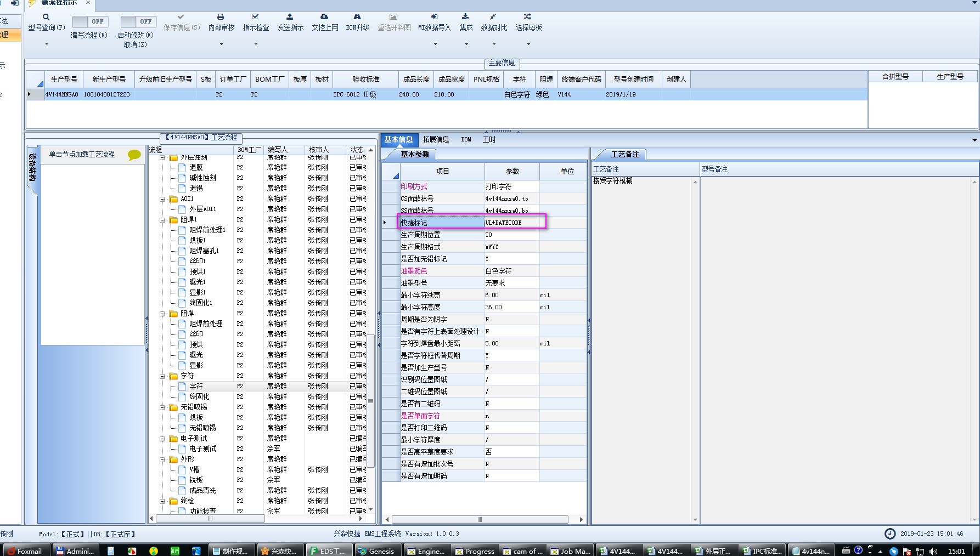Image resolution: width=980 pixels, height=556 pixels.
Task: Click the UL+DATECODE parameter cell
Action: 511,223
